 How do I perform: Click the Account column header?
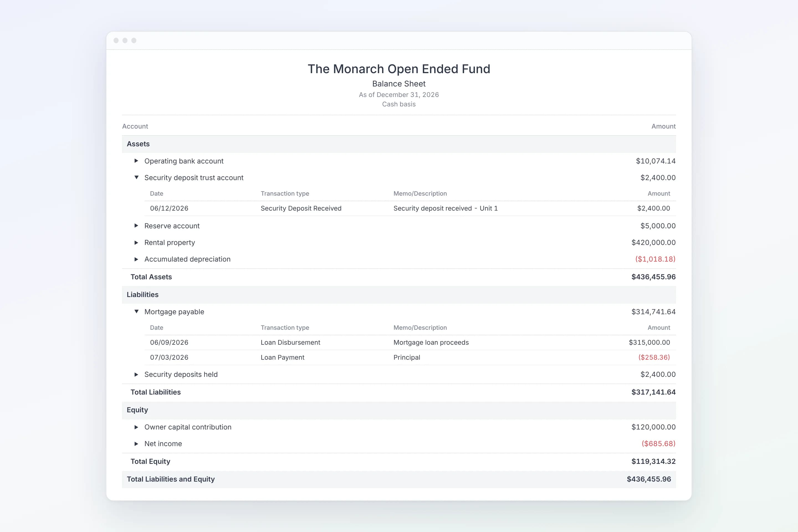(135, 126)
